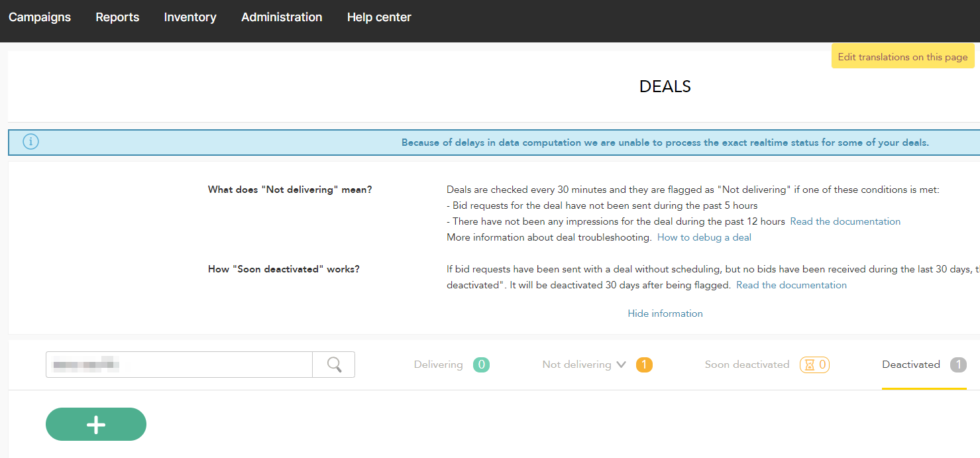Click Hide information to collapse help
The image size is (980, 458).
pos(665,314)
